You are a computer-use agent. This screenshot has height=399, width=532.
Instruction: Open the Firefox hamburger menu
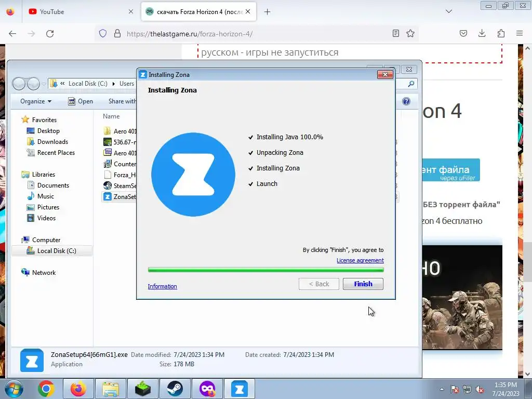click(x=520, y=33)
